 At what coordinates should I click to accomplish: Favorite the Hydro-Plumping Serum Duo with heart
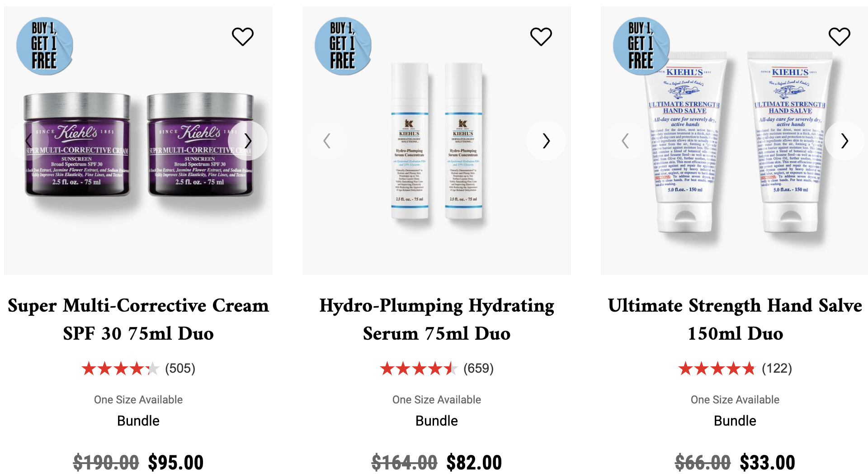[x=541, y=36]
